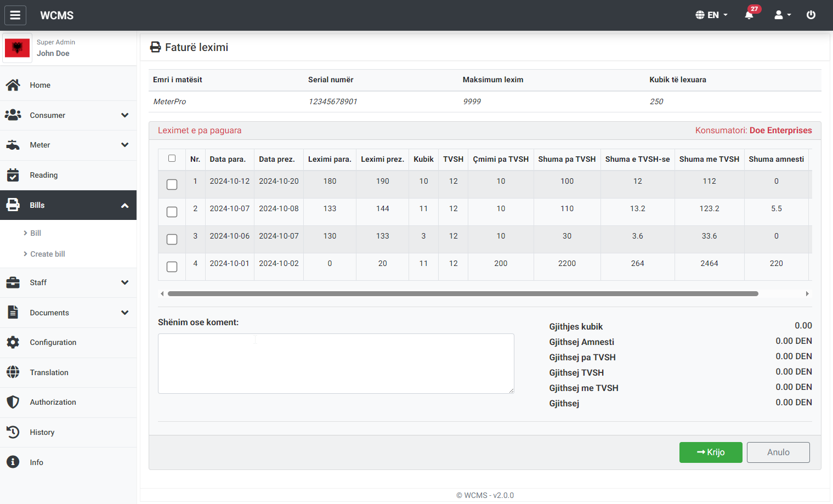Click the Shuma amnesti column header
The image size is (833, 504).
click(x=777, y=159)
